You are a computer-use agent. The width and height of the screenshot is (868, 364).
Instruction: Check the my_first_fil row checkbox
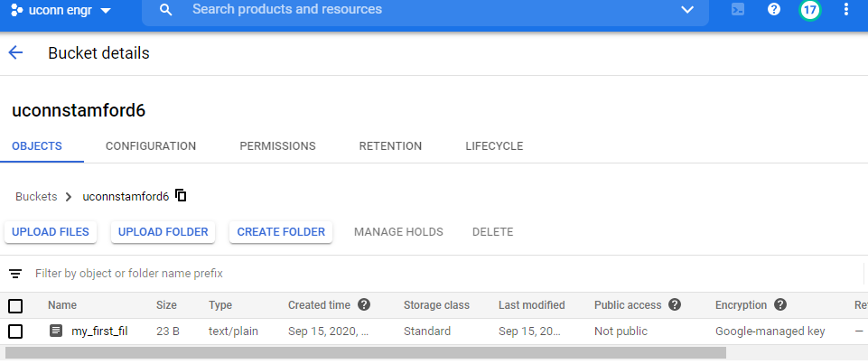pyautogui.click(x=15, y=331)
